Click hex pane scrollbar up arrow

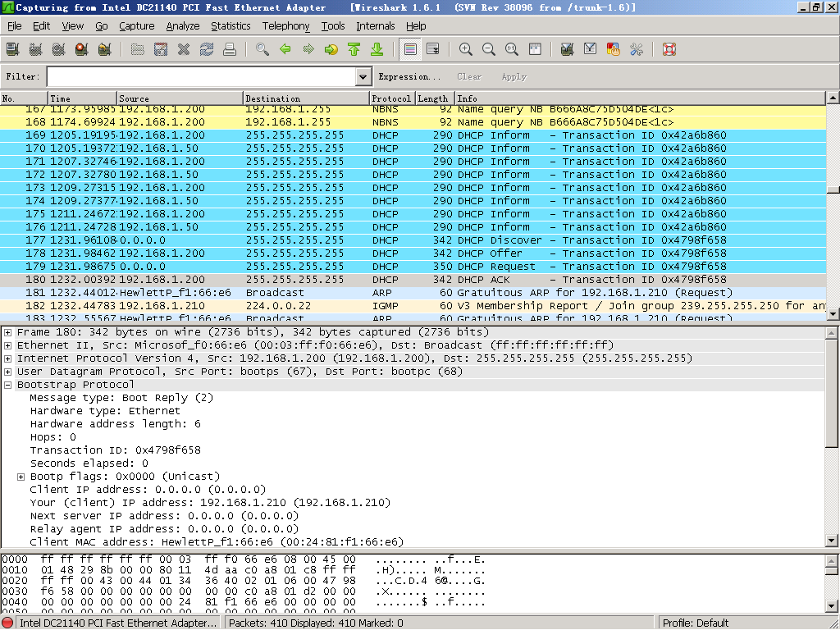pyautogui.click(x=832, y=561)
